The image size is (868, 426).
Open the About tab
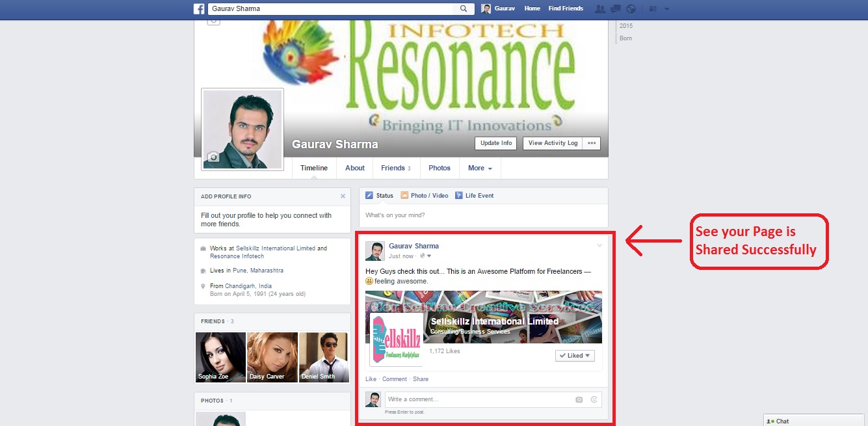point(355,168)
